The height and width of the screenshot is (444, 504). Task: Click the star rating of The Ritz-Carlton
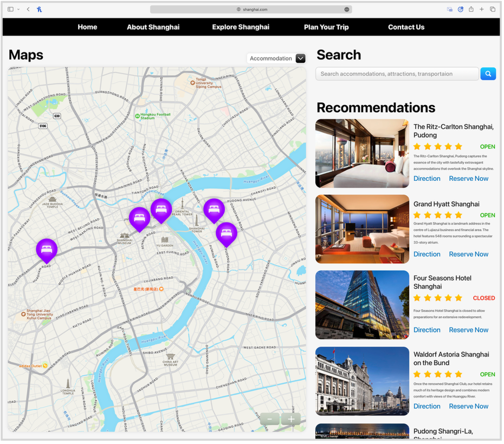[439, 147]
